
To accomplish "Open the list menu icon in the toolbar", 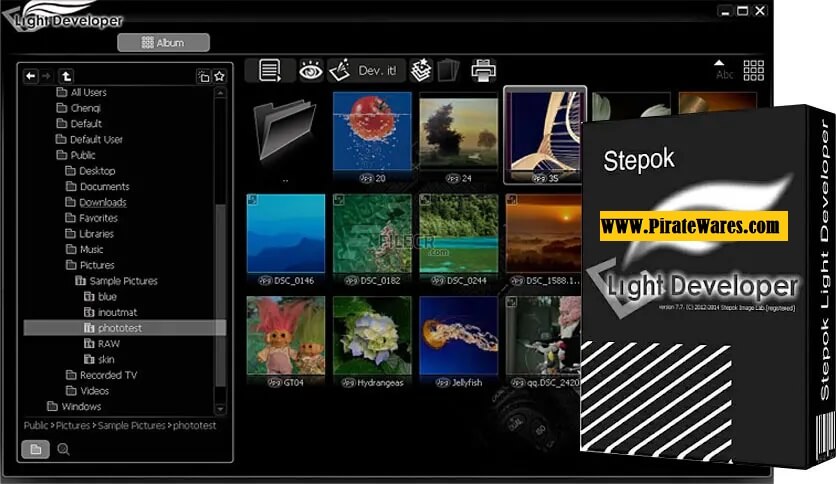I will tap(269, 70).
